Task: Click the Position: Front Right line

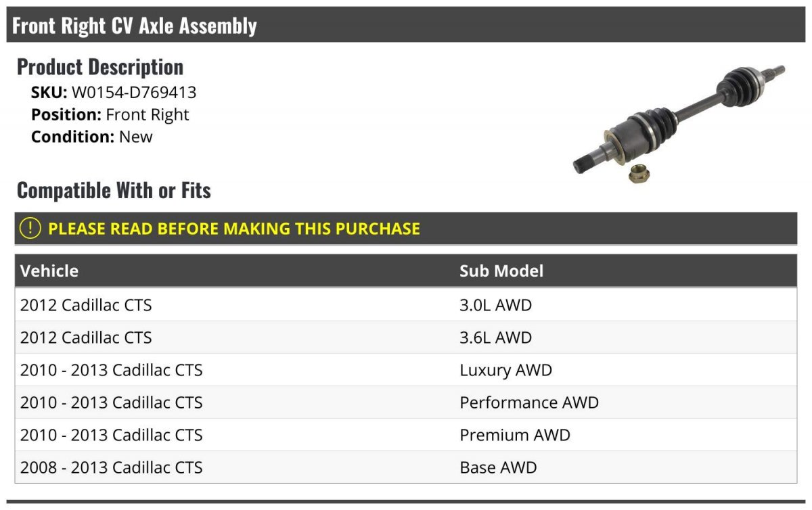Action: pos(110,115)
